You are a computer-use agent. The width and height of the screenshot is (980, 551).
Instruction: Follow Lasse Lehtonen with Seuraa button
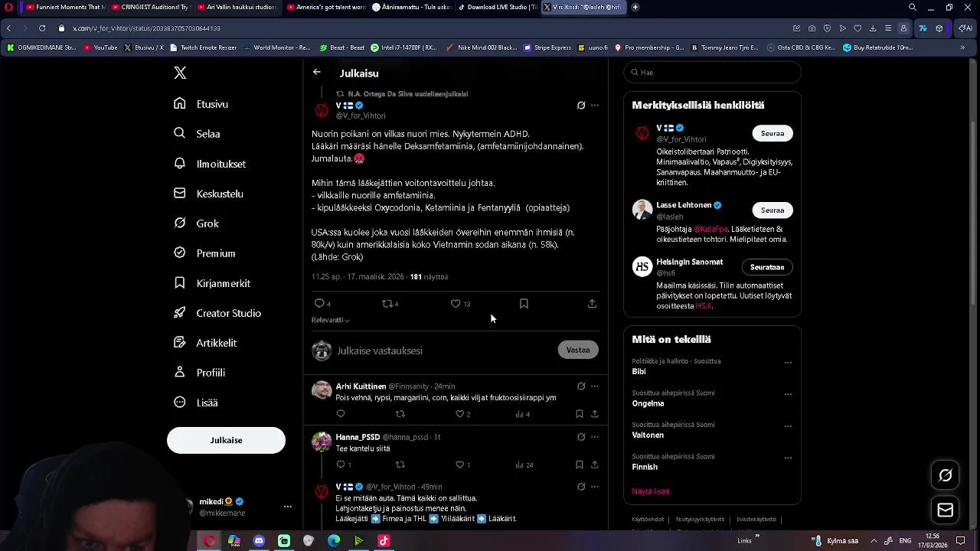click(x=773, y=210)
